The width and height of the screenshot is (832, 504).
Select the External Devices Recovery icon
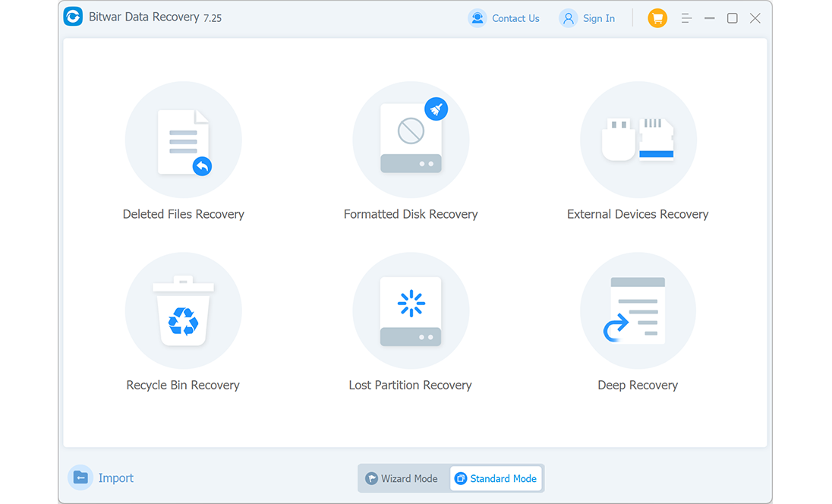[638, 140]
